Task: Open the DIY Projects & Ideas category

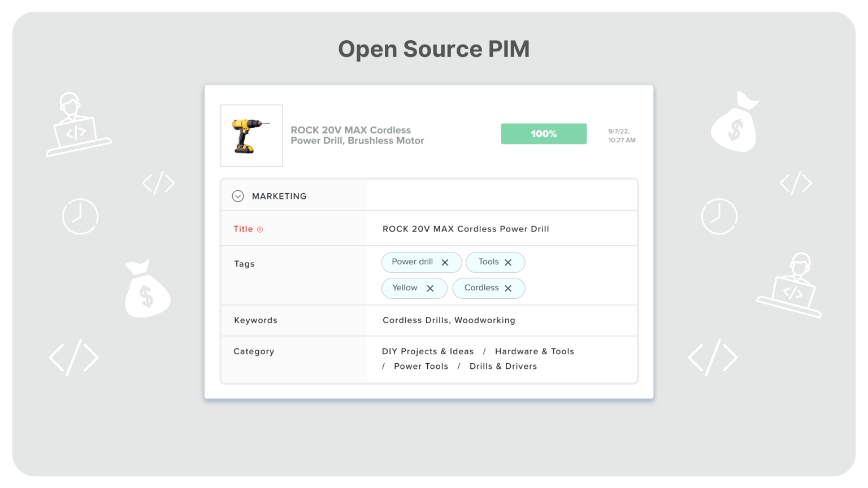Action: 428,351
